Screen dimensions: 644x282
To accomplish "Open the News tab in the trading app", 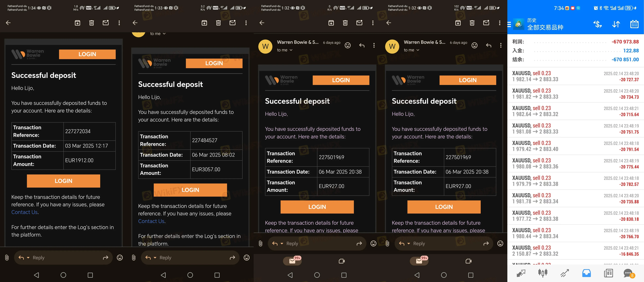I will [x=608, y=273].
